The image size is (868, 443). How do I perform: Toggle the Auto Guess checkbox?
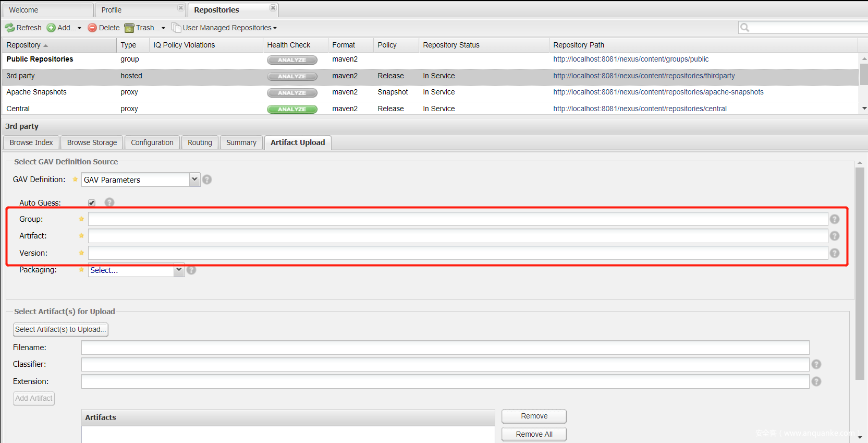point(92,203)
